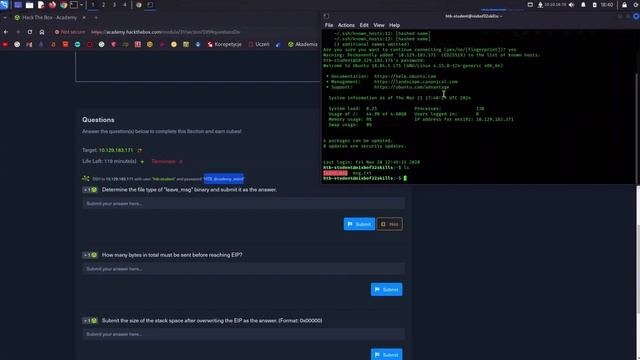
Task: Open the Akademia bookmark
Action: [x=302, y=44]
